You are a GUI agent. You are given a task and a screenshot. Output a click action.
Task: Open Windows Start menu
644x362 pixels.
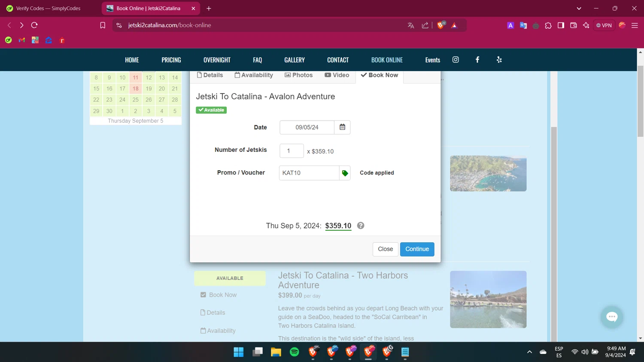tap(239, 352)
